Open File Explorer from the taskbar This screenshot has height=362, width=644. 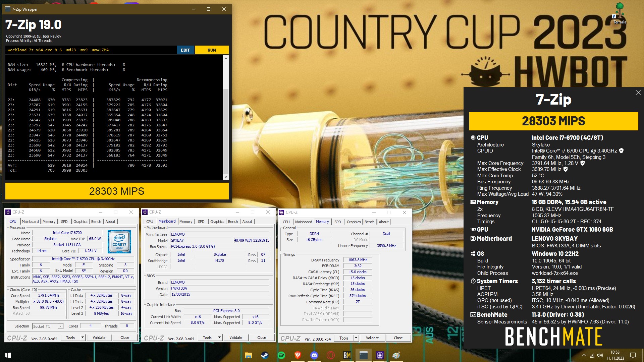pos(248,355)
